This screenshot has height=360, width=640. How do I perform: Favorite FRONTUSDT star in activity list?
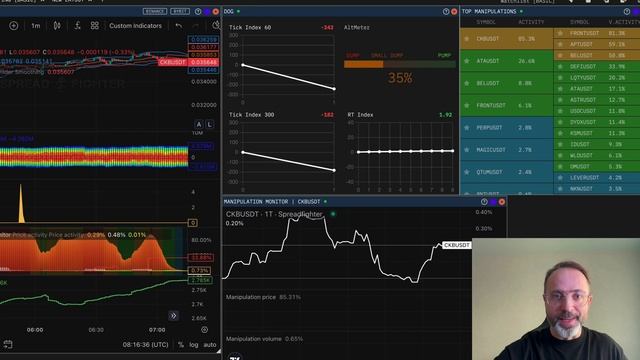[x=467, y=105]
